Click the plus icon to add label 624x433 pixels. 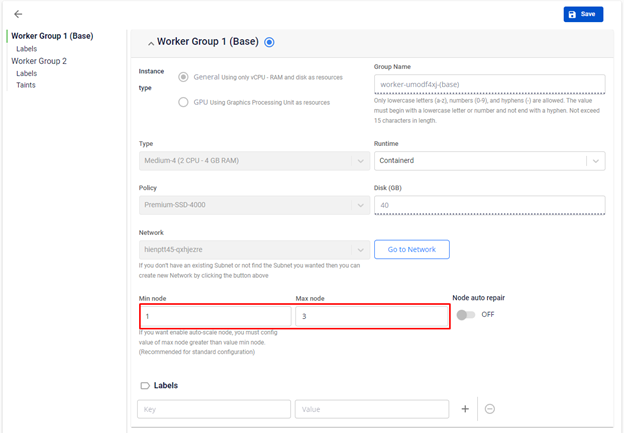pyautogui.click(x=465, y=409)
